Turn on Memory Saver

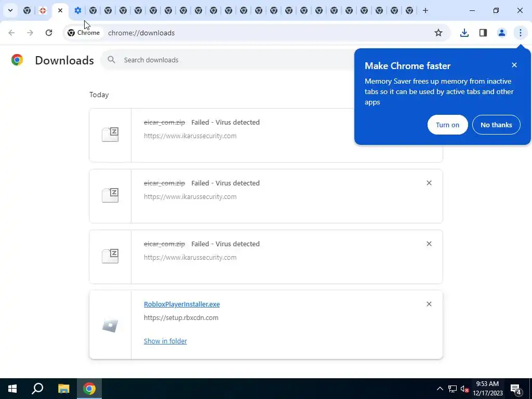[x=447, y=125]
